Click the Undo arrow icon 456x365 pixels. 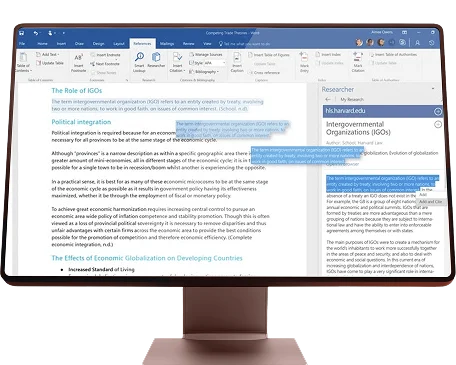point(36,33)
